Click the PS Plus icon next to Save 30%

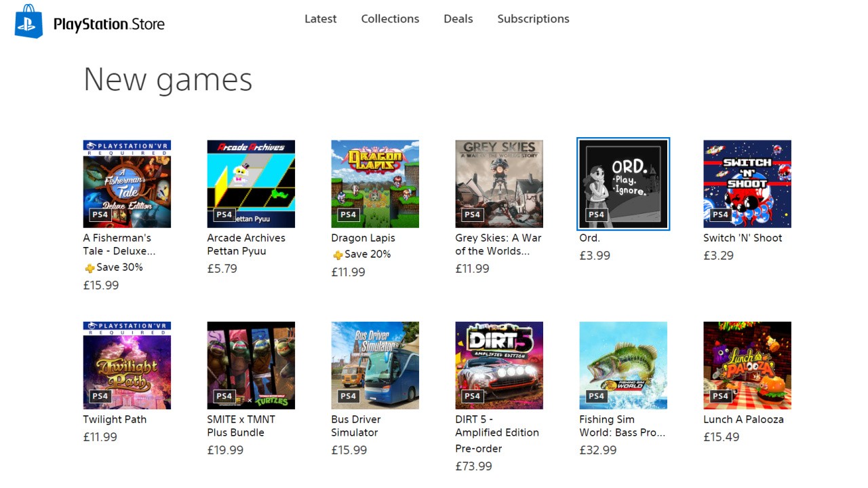[x=90, y=267]
